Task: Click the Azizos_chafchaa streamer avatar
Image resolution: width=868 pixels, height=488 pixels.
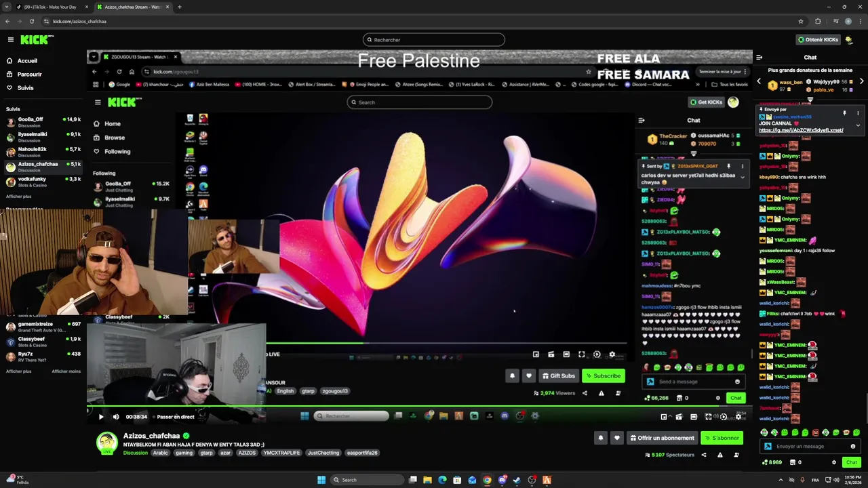Action: point(106,443)
